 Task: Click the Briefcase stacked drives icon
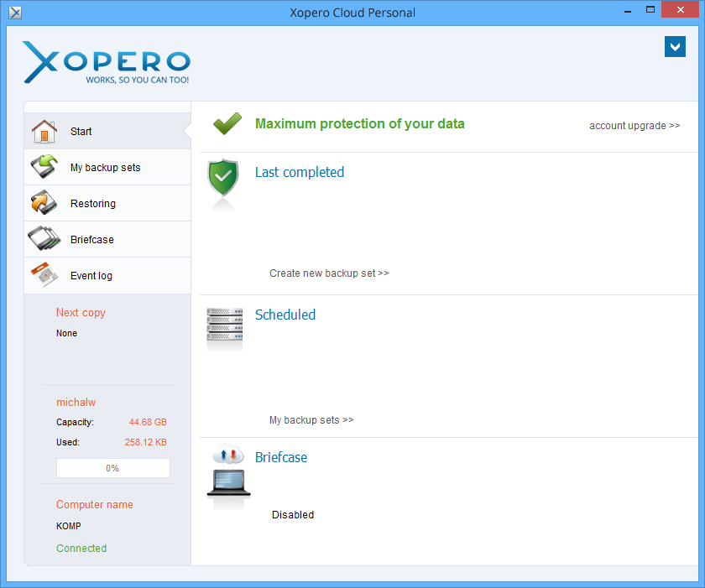(x=44, y=238)
